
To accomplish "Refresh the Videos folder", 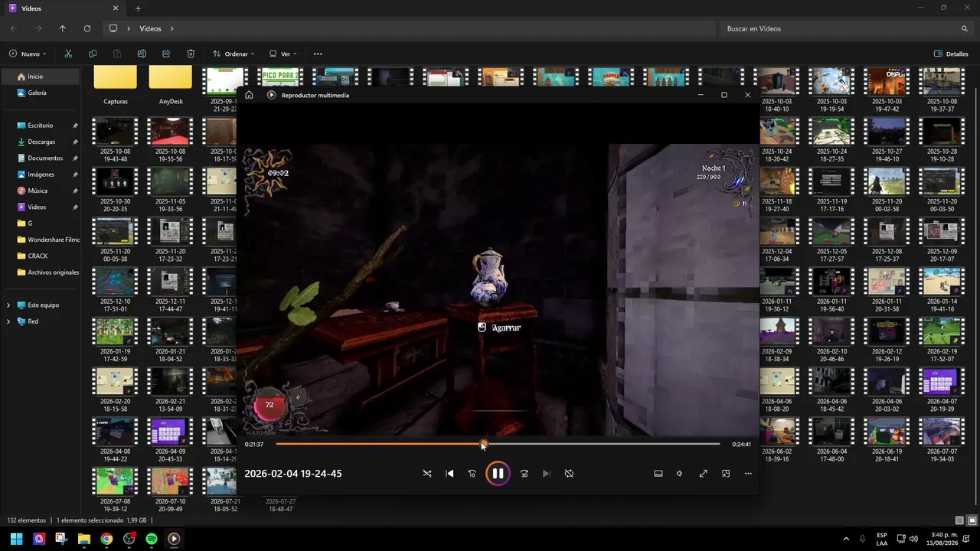I will [x=87, y=28].
